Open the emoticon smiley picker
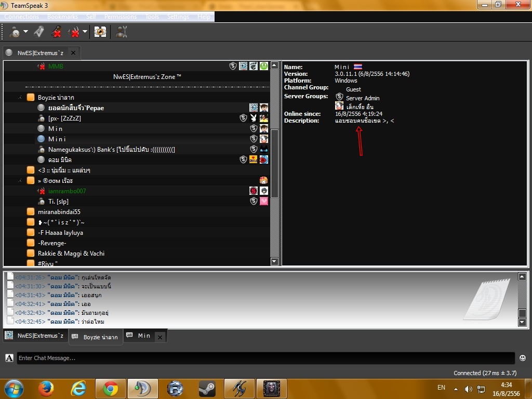532x399 pixels. click(x=523, y=358)
